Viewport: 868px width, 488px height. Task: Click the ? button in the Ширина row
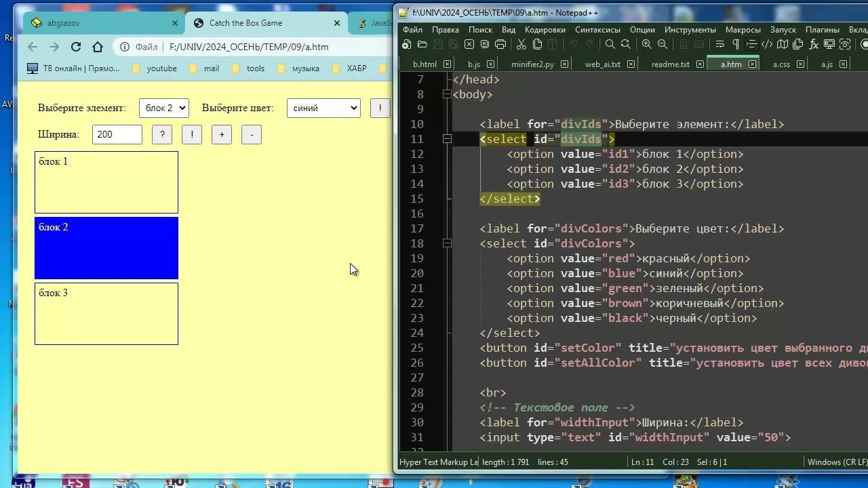162,134
